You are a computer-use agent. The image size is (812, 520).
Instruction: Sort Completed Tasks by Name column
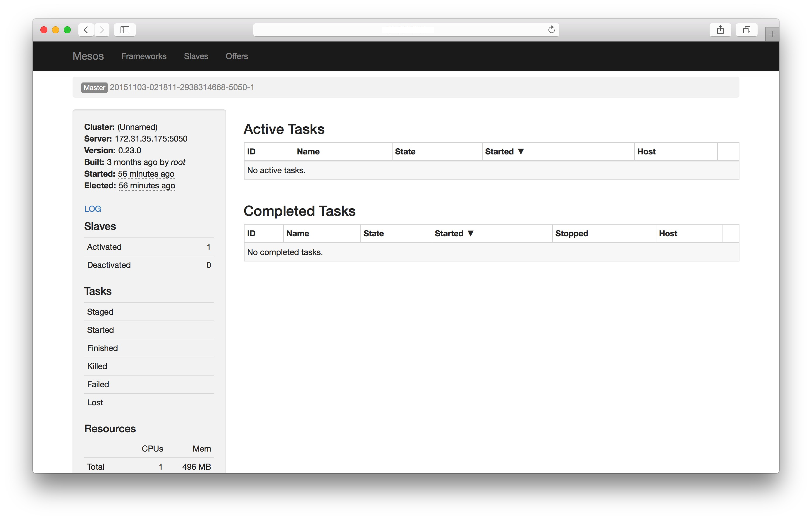tap(322, 233)
